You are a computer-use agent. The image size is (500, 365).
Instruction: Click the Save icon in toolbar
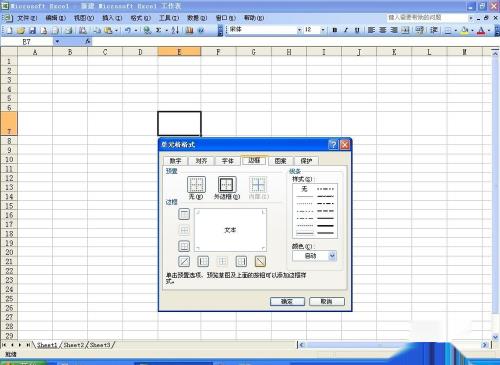pyautogui.click(x=32, y=30)
